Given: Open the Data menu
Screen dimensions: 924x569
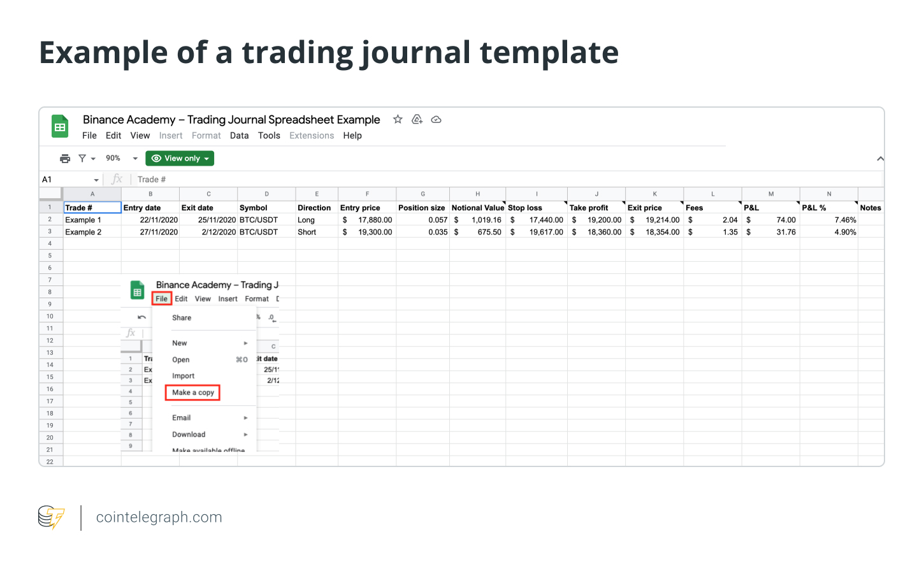Looking at the screenshot, I should (240, 136).
